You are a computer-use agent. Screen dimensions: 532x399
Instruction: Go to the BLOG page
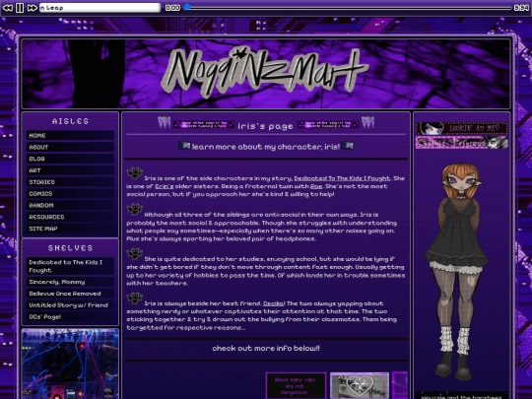[x=70, y=159]
